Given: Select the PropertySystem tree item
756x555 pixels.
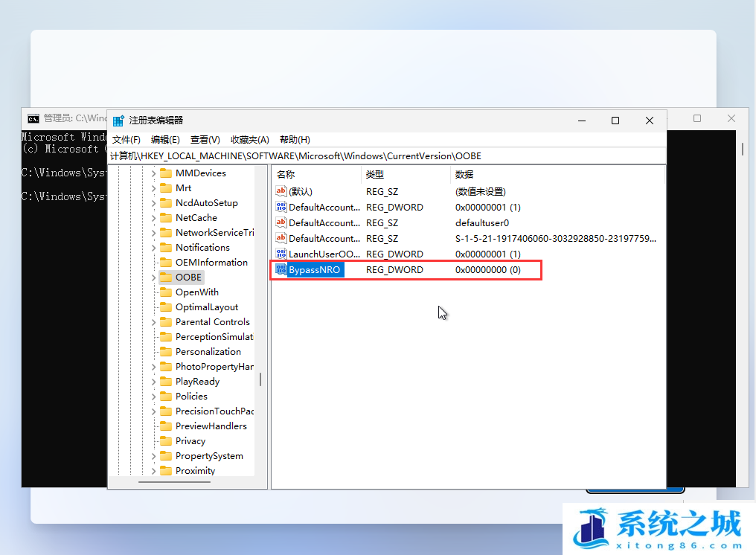Looking at the screenshot, I should [x=209, y=456].
